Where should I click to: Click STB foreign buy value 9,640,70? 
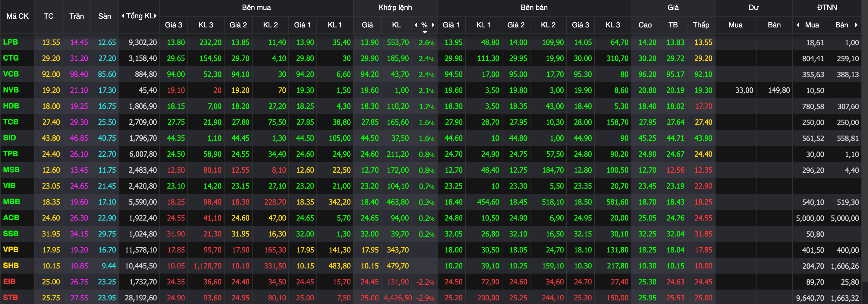(810, 298)
